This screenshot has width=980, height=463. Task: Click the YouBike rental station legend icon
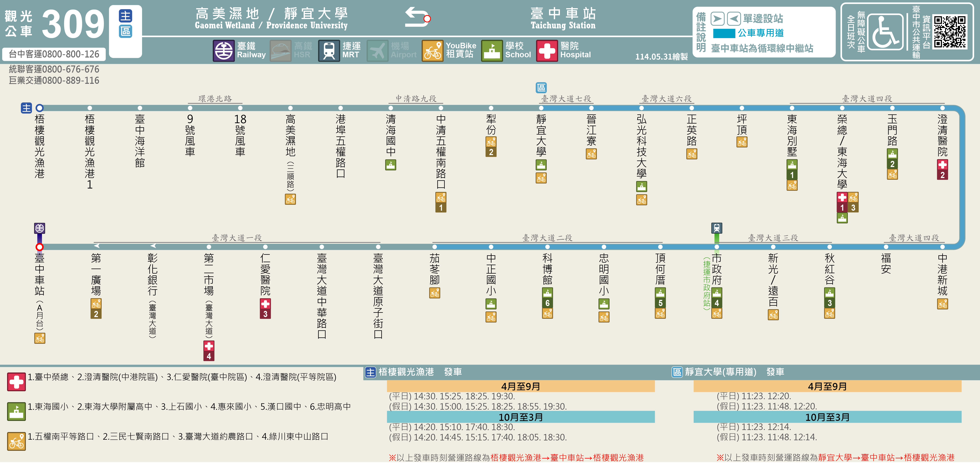tap(433, 51)
